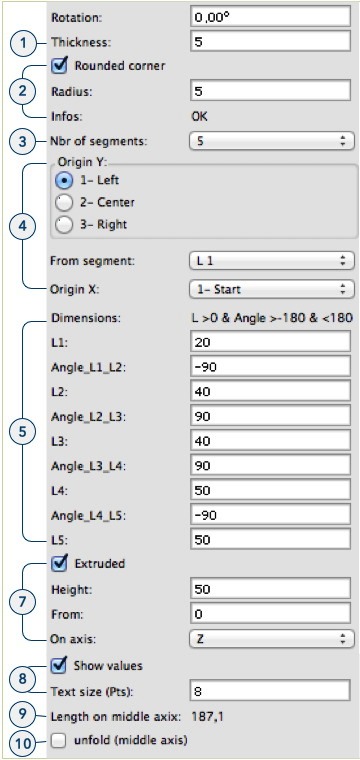Viewport: 360px width, 760px height.
Task: Enable the unfold (middle axis) checkbox
Action: pos(59,741)
